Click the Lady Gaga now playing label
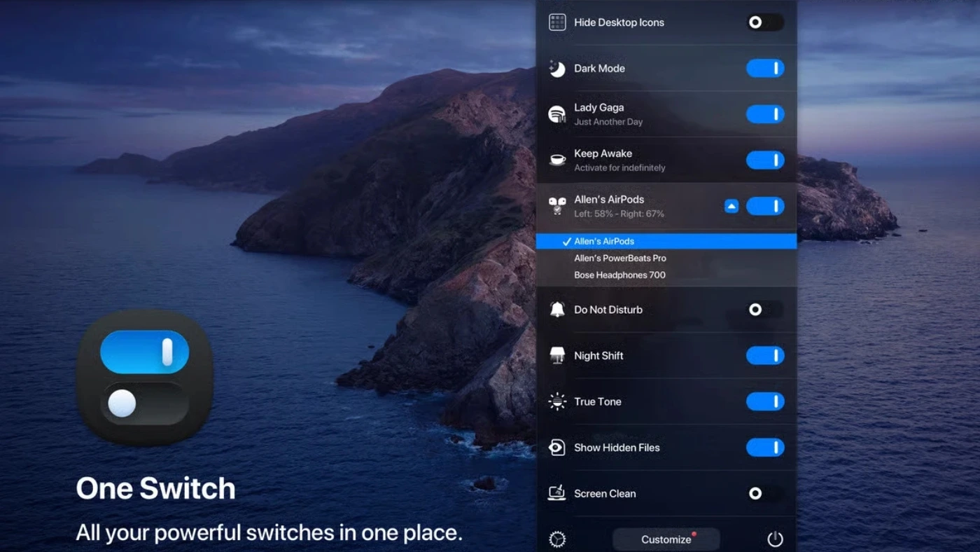This screenshot has height=552, width=980. (x=599, y=108)
